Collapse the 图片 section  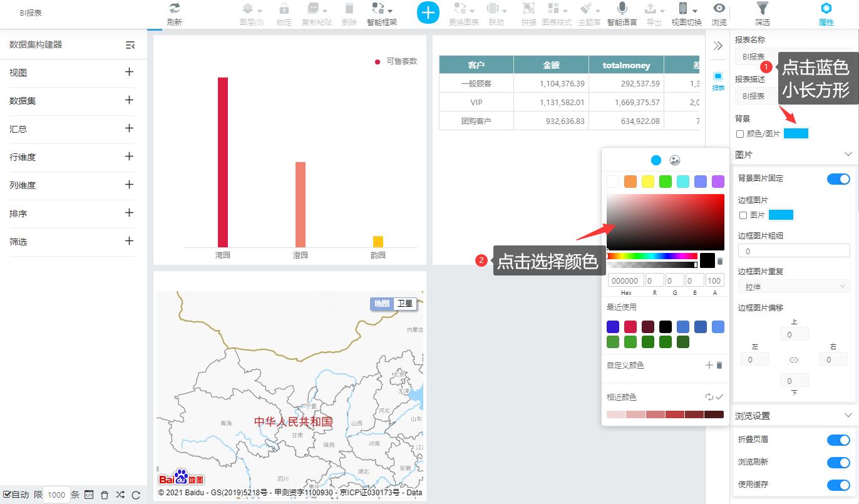(848, 154)
